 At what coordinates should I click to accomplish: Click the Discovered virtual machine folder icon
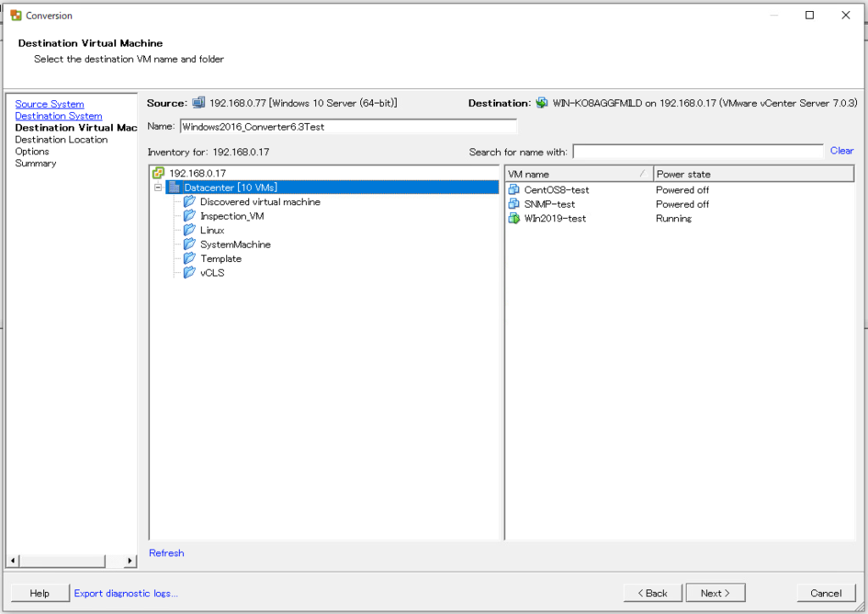[189, 202]
